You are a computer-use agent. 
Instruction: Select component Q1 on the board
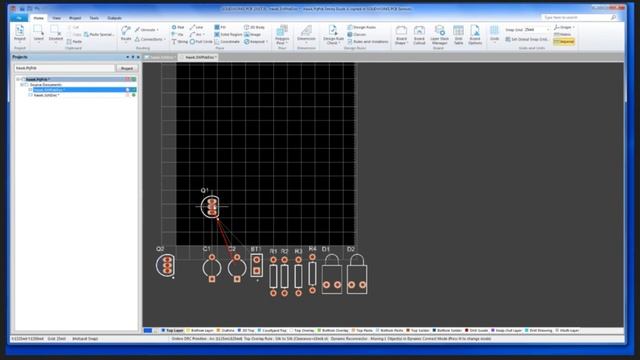[211, 207]
